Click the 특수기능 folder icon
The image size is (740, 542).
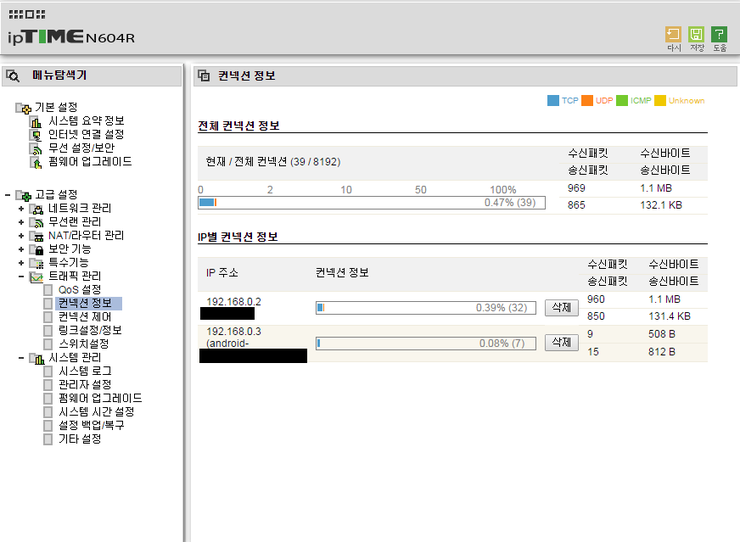click(36, 263)
